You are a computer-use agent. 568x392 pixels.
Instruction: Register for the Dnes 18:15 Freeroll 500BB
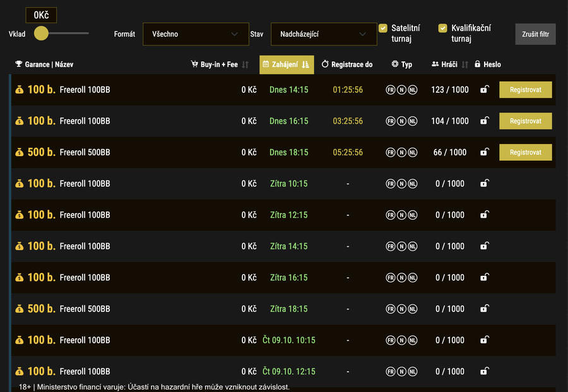click(x=525, y=152)
